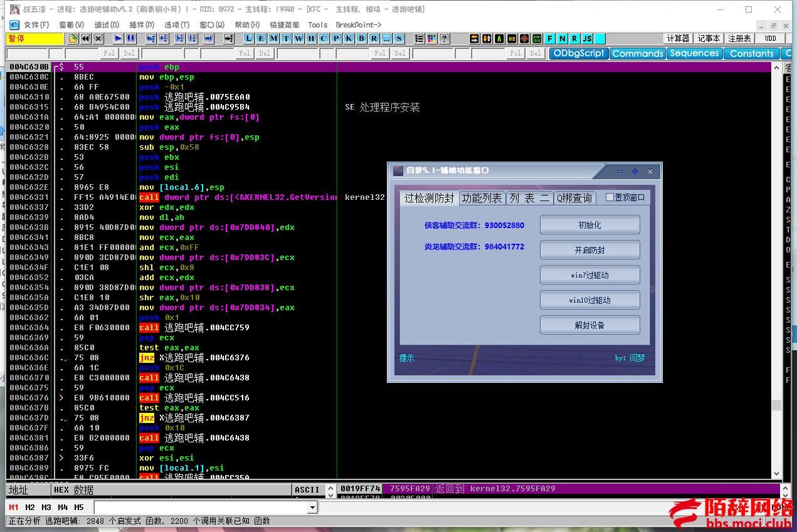
Task: Step into using the toolbar icon
Action: point(150,38)
